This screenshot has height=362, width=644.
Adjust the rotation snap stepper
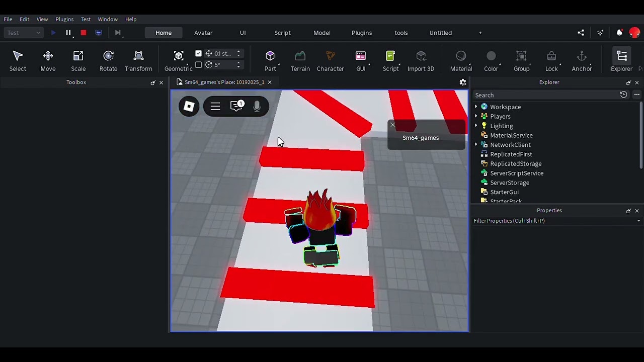click(238, 65)
